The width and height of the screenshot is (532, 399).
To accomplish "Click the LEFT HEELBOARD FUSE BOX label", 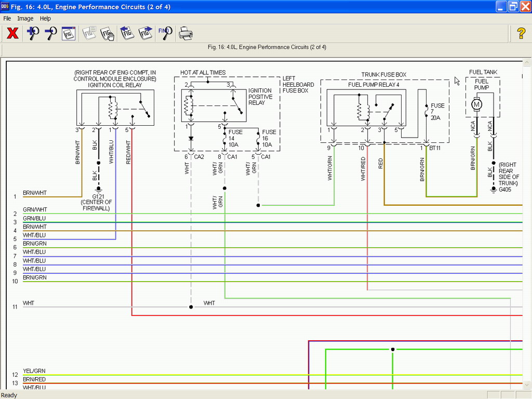I will [298, 85].
